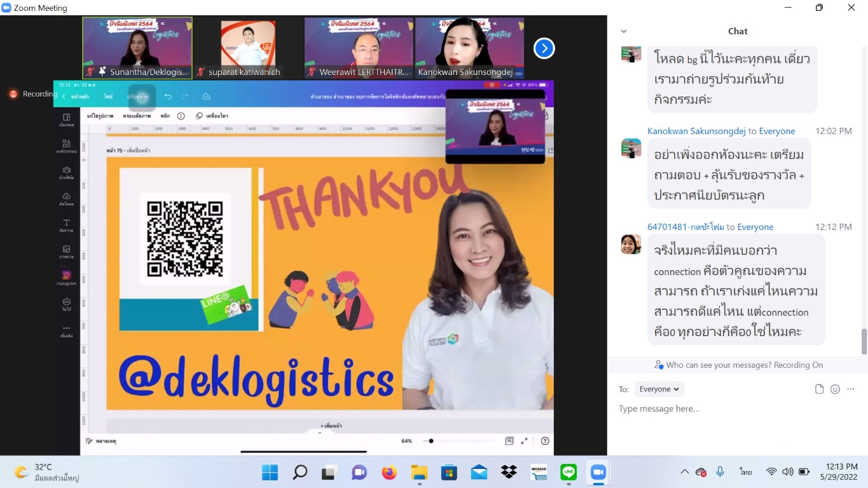The width and height of the screenshot is (868, 488).
Task: Click the Canva undo arrow
Action: (x=168, y=97)
